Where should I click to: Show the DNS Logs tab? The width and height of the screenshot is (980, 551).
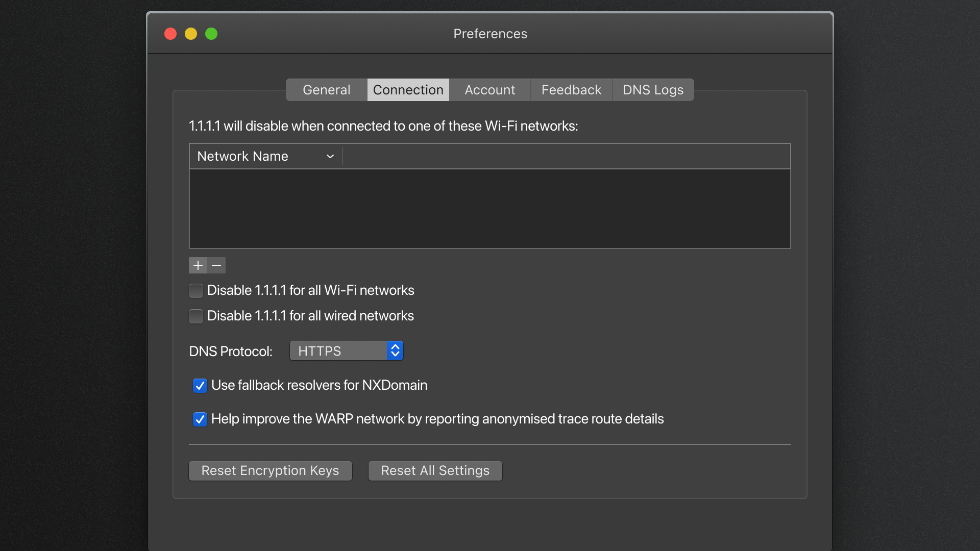pyautogui.click(x=653, y=90)
